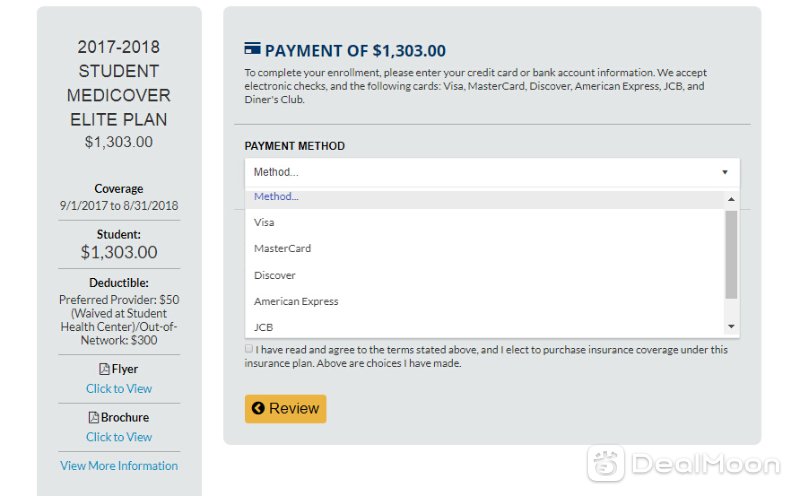Open the Brochure Click to View link
The height and width of the screenshot is (496, 800).
[119, 437]
